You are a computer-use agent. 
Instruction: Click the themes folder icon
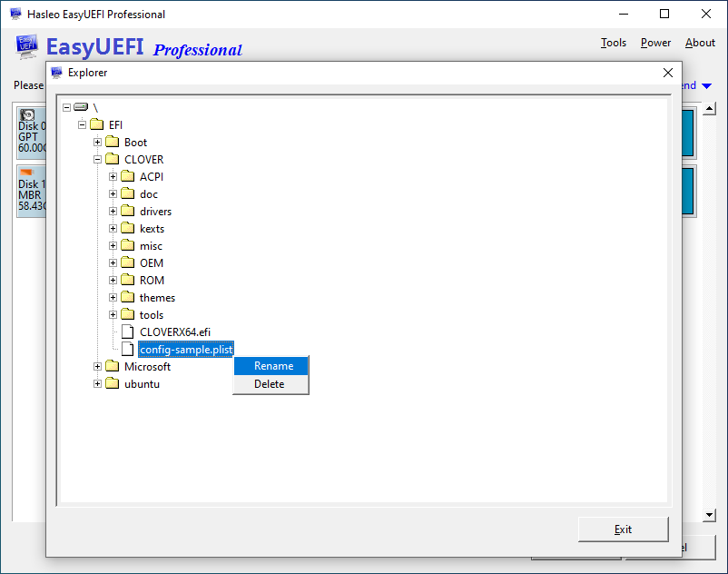[x=127, y=296]
